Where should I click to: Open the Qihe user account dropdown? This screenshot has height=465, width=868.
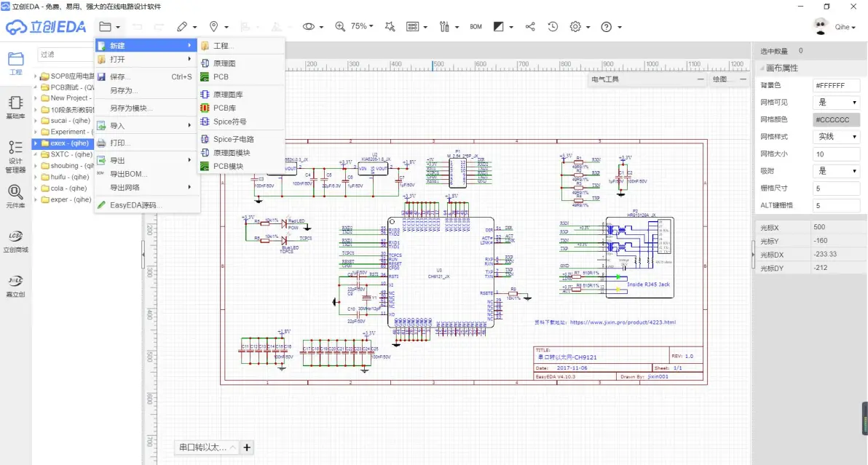tap(845, 26)
